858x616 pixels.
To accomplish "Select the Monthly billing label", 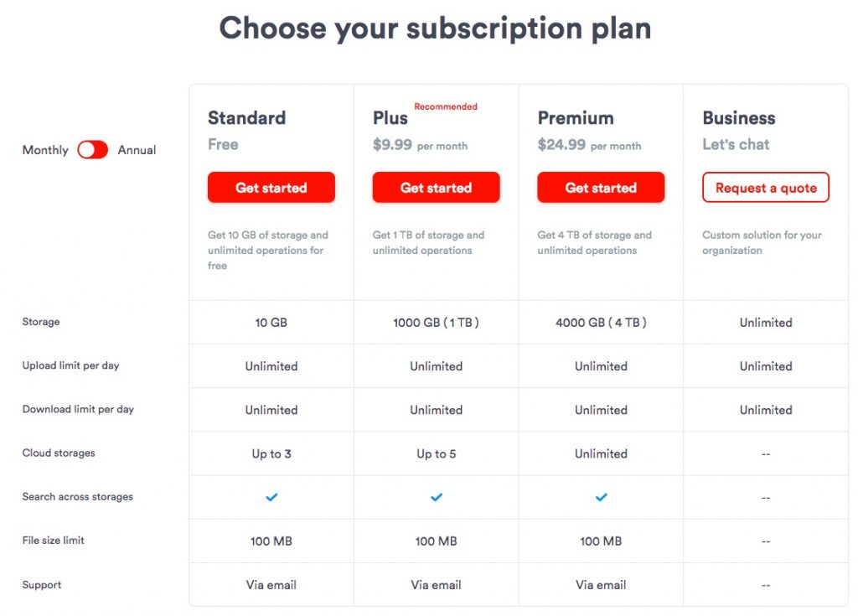I will tap(45, 150).
